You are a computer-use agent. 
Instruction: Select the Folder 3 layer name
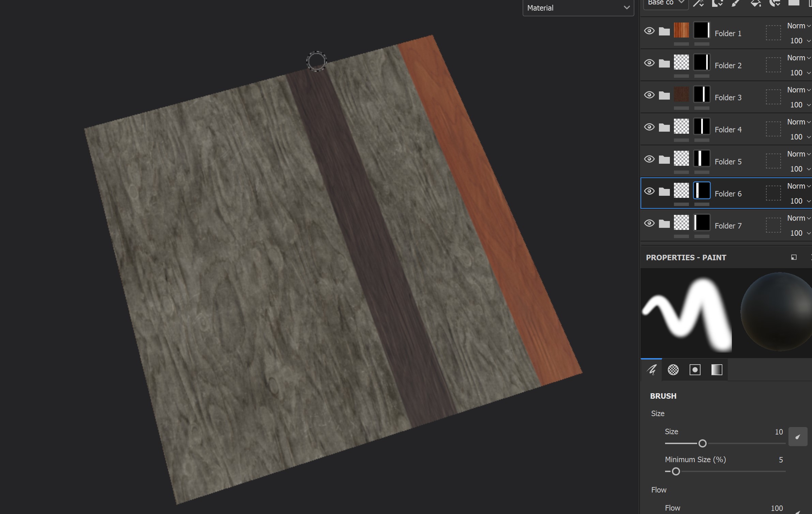click(x=728, y=98)
